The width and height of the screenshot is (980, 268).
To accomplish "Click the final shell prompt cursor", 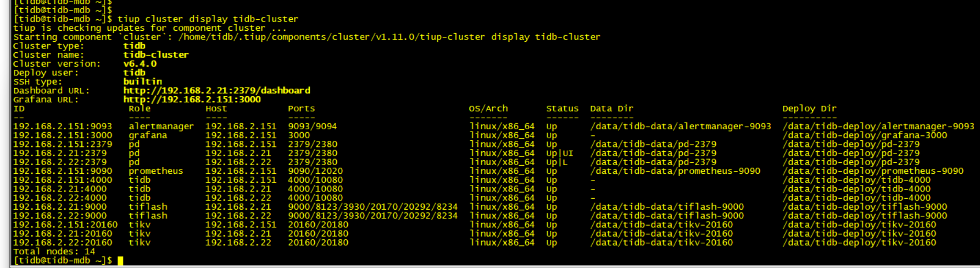I will pos(120,260).
